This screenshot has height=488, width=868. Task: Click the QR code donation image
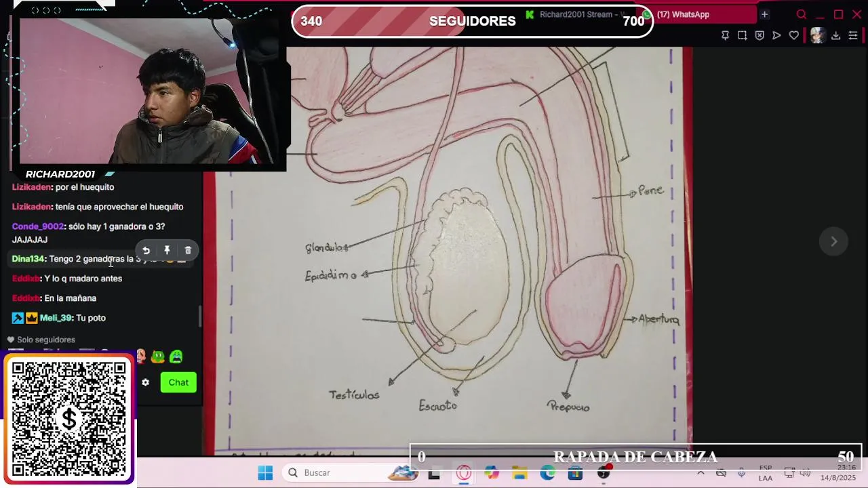pyautogui.click(x=69, y=419)
